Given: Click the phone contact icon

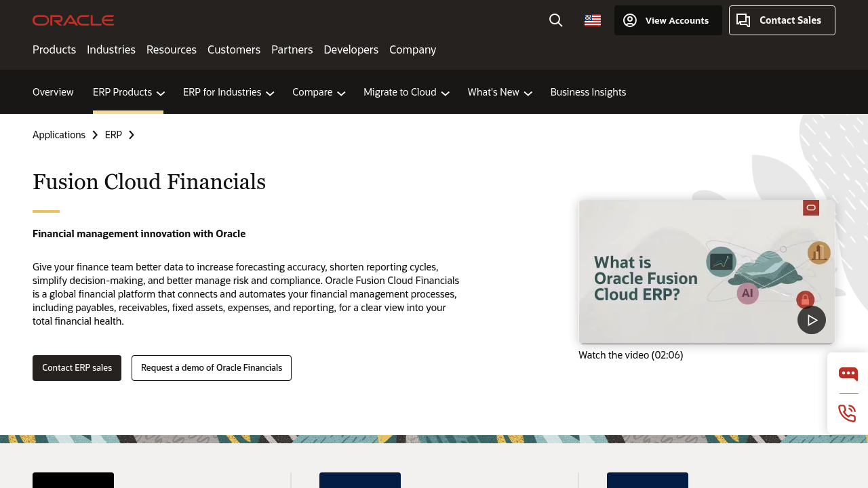Looking at the screenshot, I should (x=847, y=413).
